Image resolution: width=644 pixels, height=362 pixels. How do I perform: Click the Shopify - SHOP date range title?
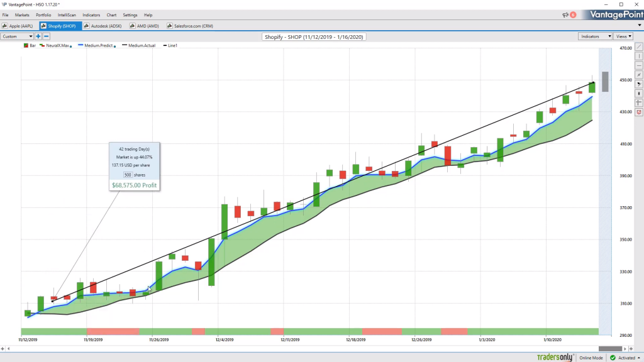314,37
